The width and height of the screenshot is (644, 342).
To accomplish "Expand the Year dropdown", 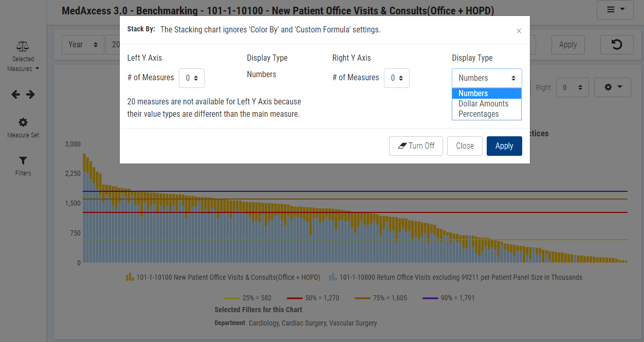I will click(83, 45).
